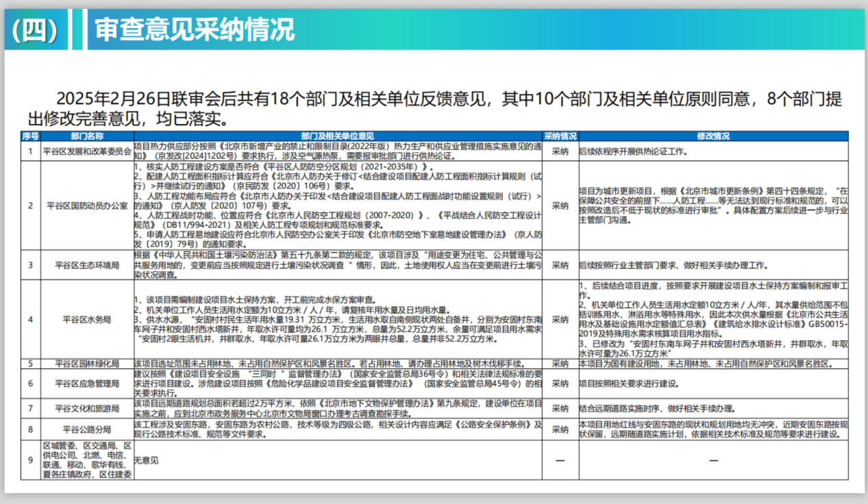Click the 平谷区园林绿化局 department cell
The width and height of the screenshot is (868, 504).
pos(86,364)
